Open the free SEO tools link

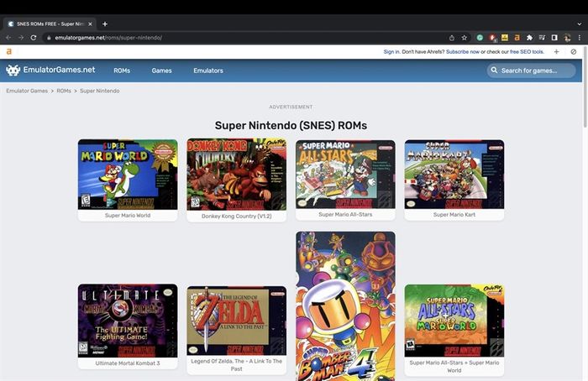tap(527, 52)
